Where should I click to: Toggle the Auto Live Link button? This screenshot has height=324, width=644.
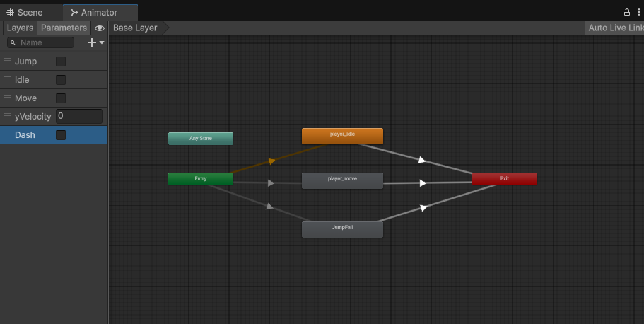615,28
